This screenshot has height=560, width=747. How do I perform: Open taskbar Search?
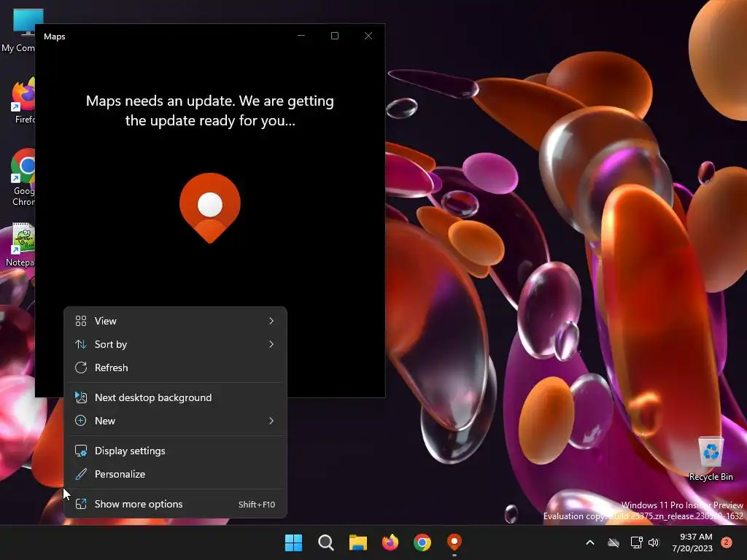click(x=326, y=542)
